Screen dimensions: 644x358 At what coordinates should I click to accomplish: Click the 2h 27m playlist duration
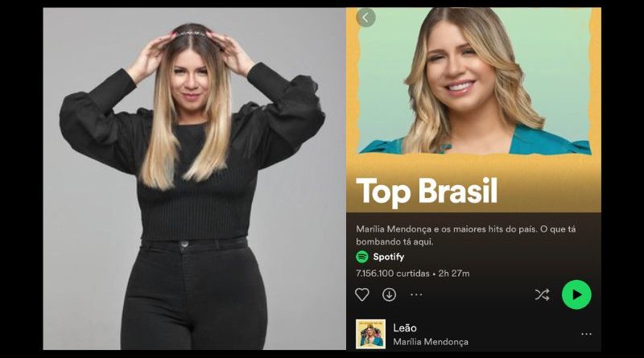[454, 274]
